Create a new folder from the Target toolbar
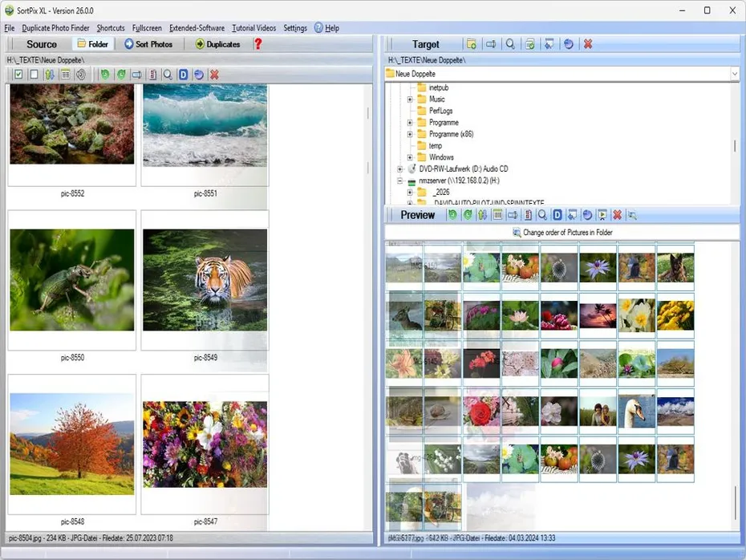This screenshot has height=560, width=746. (x=471, y=44)
